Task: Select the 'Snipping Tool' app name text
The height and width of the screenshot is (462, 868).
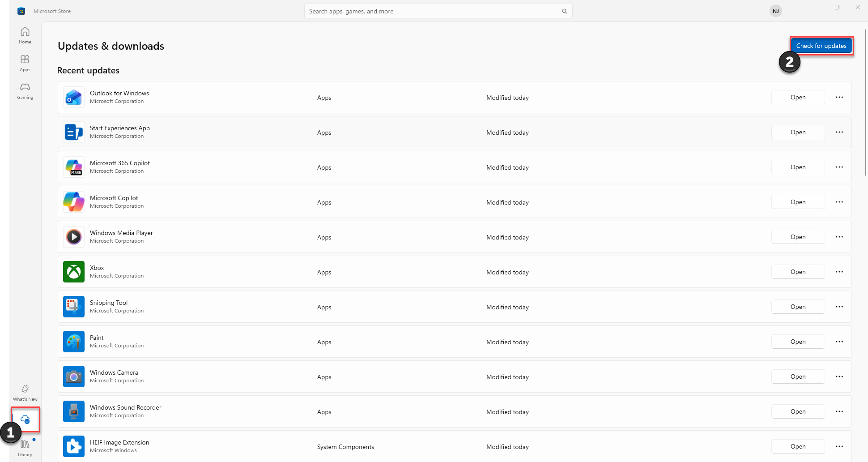Action: (x=109, y=303)
